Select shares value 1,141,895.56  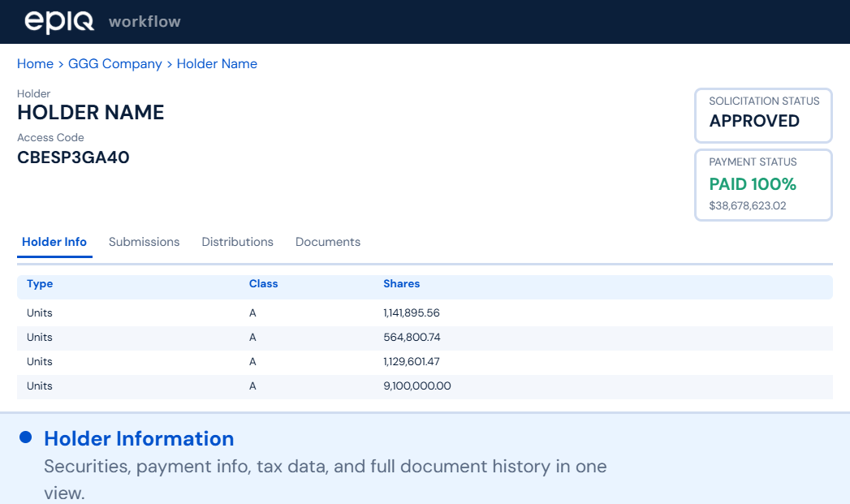point(412,312)
